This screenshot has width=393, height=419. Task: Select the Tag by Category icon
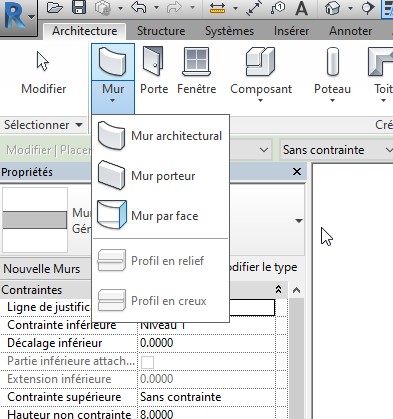(x=277, y=8)
